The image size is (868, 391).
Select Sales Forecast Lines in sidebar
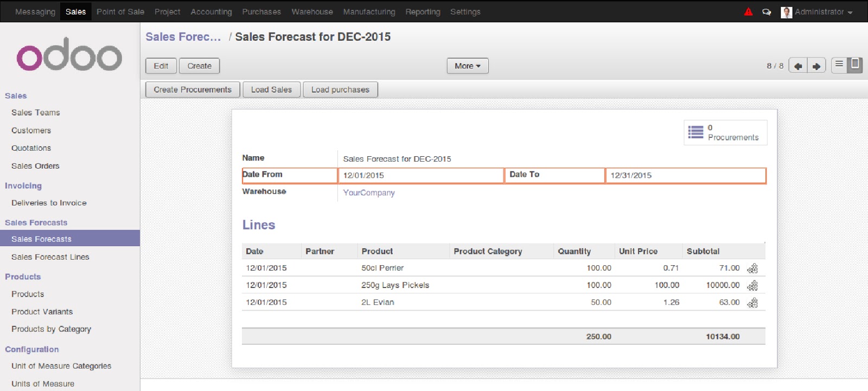coord(50,257)
